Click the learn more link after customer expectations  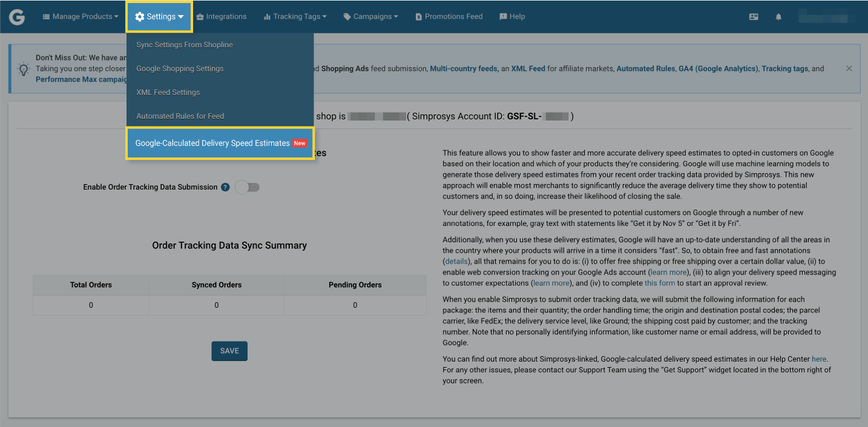point(551,283)
